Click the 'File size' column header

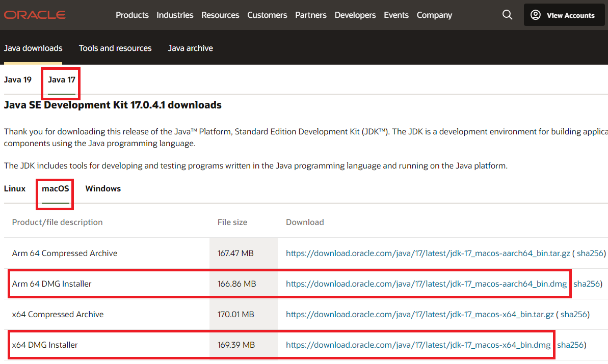tap(232, 222)
